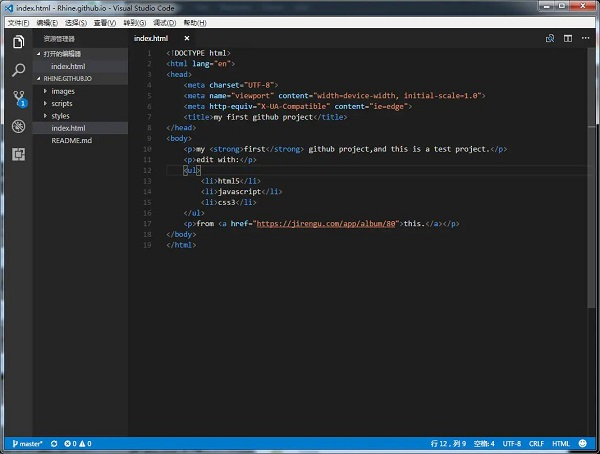Click the jirengu.com link in the code
Viewport: 600px width, 454px height.
[x=327, y=223]
